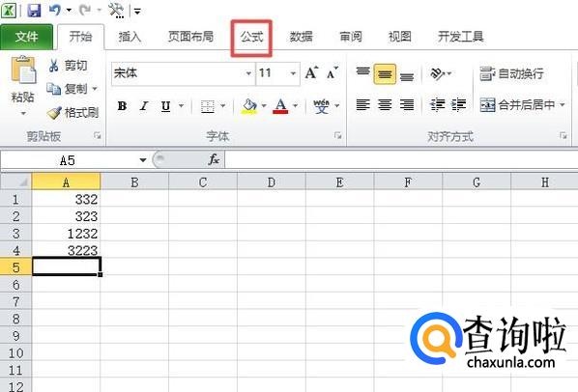Click the Cut scissors icon

point(53,66)
